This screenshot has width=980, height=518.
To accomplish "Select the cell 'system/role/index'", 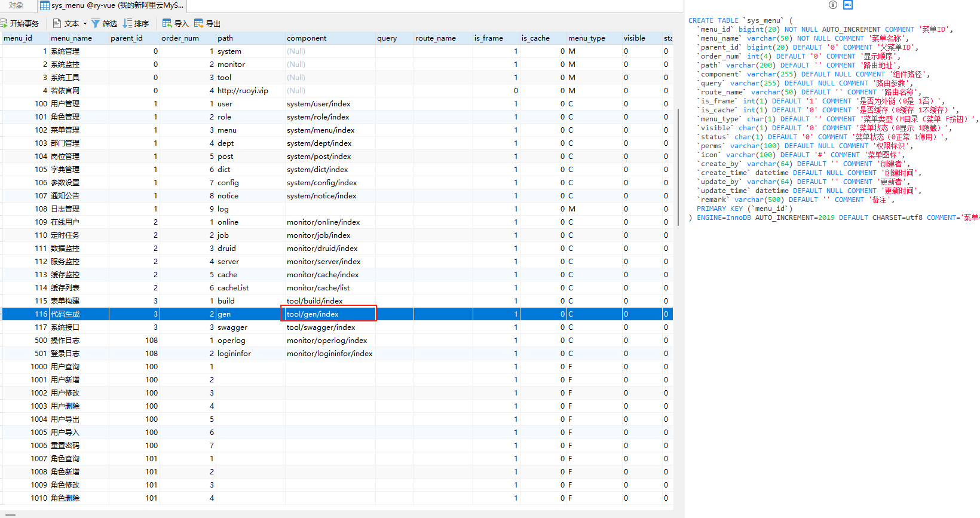I will tap(330, 117).
